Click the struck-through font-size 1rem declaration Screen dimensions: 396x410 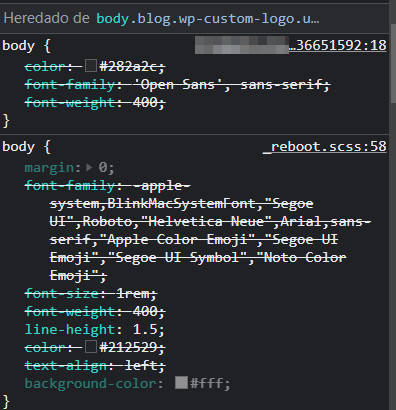[91, 294]
